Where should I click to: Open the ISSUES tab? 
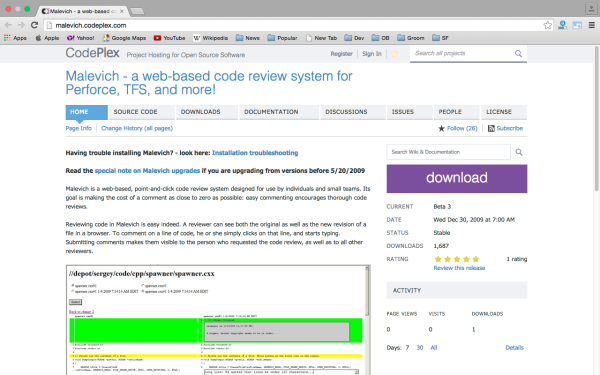[x=410, y=112]
